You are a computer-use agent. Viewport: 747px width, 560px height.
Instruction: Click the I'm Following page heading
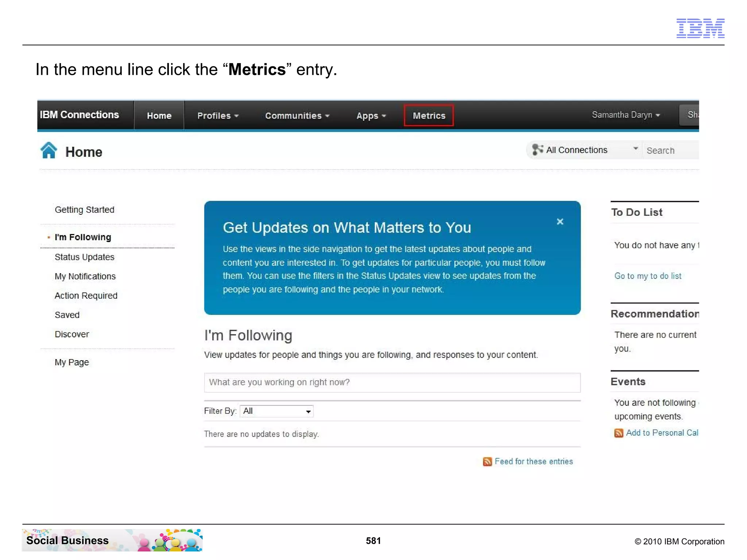[248, 335]
